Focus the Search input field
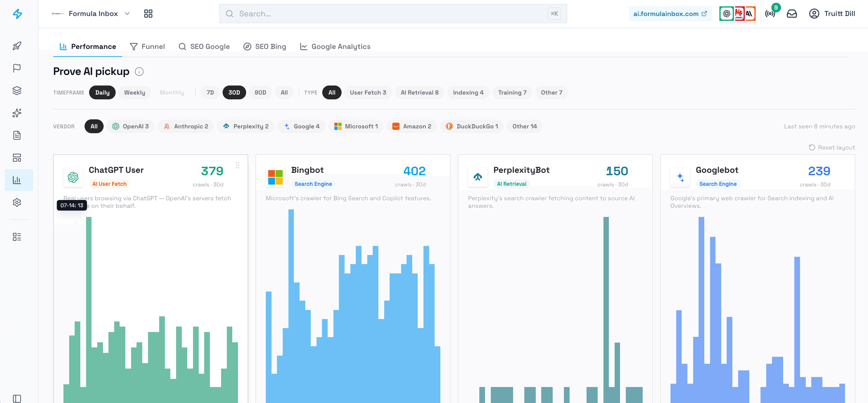 393,14
